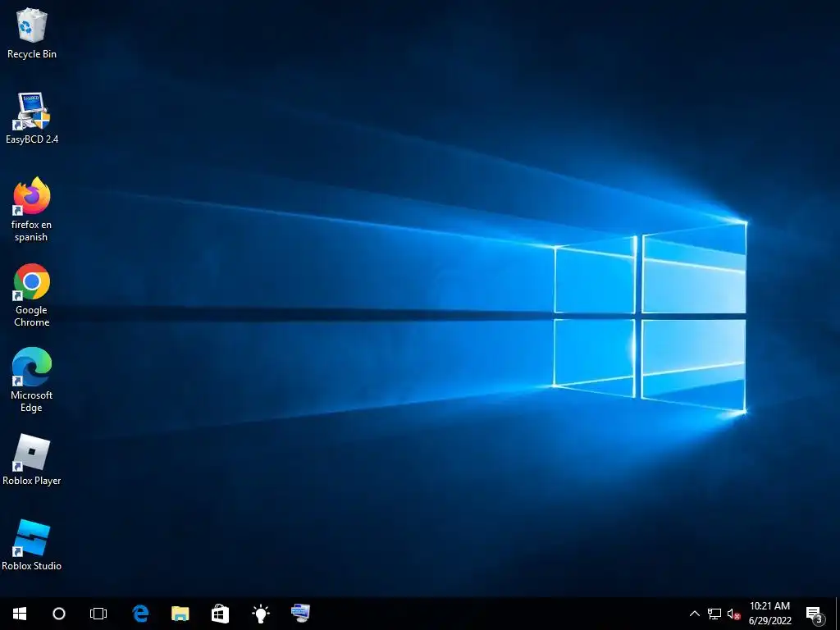Launch legacy Edge from the taskbar
The width and height of the screenshot is (840, 630).
pyautogui.click(x=140, y=614)
